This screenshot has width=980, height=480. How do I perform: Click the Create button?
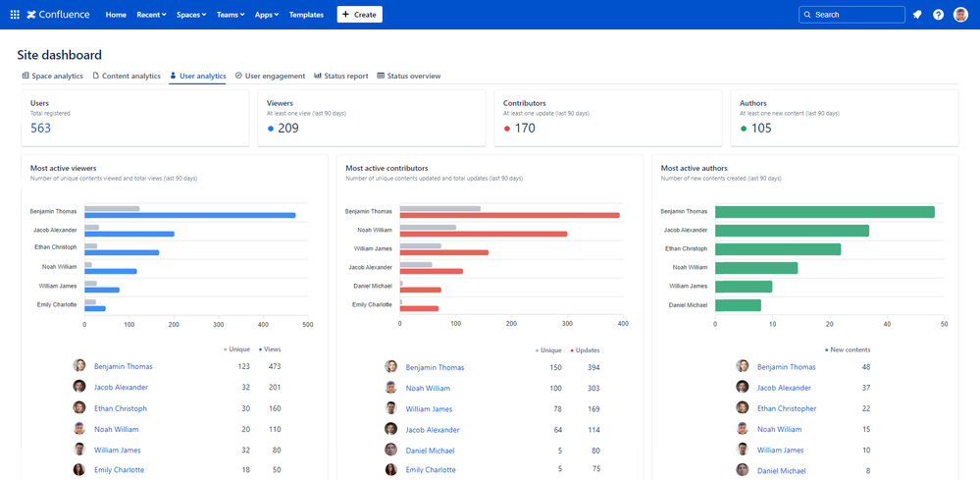[359, 15]
